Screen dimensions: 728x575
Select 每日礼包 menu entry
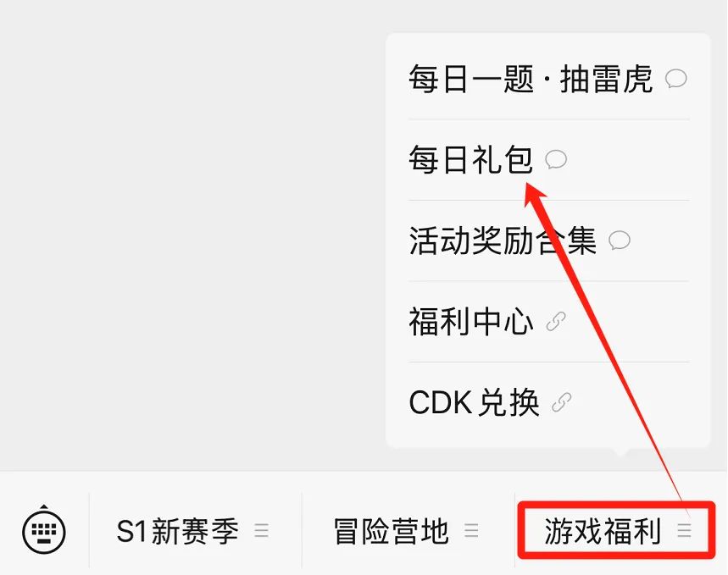549,160
